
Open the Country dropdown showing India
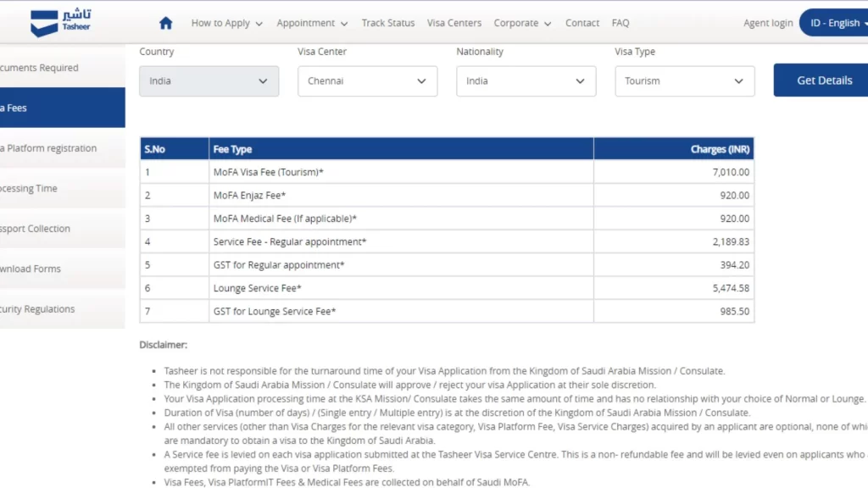coord(209,81)
